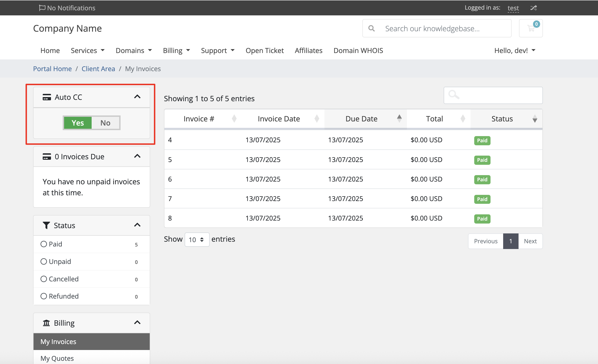Viewport: 598px width, 364px height.
Task: Select the Unpaid status radio filter
Action: [44, 261]
